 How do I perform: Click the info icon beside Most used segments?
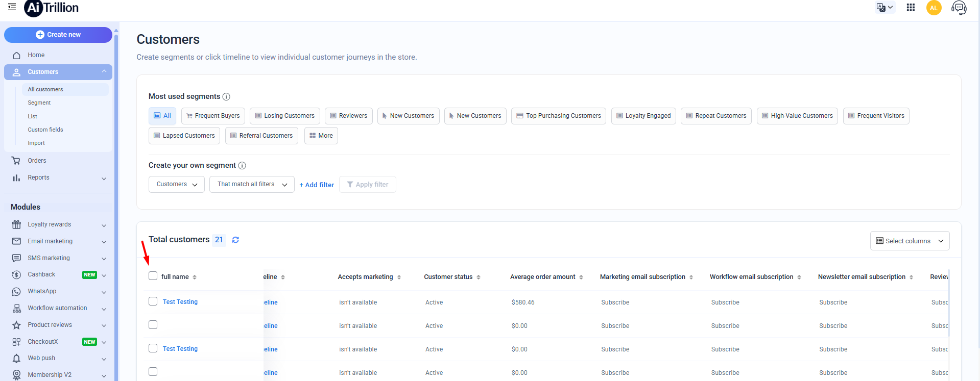pyautogui.click(x=226, y=97)
